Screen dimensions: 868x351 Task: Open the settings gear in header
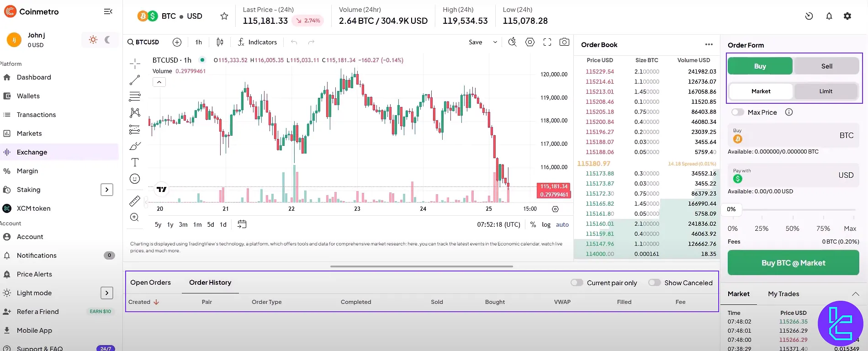847,16
